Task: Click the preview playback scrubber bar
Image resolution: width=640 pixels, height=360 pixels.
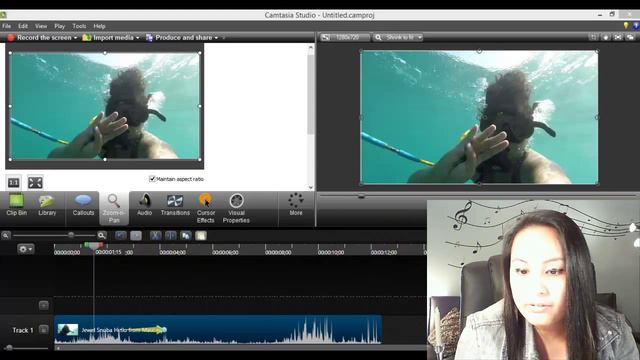Action: pyautogui.click(x=478, y=196)
